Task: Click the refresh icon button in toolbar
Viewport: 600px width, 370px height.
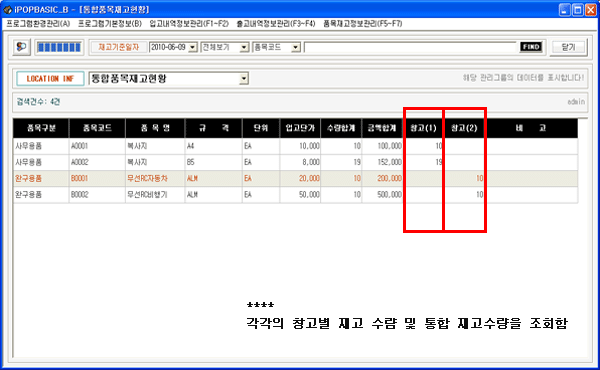Action: (21, 47)
